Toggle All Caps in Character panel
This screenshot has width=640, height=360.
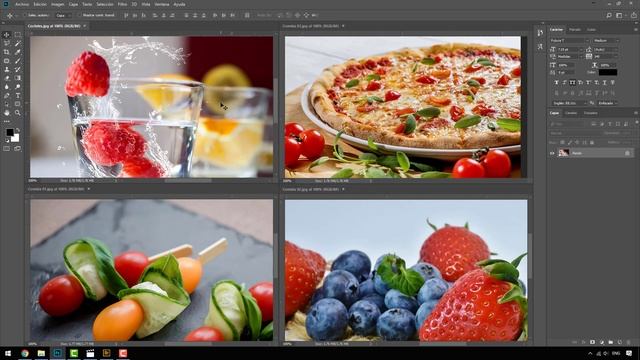(572, 82)
